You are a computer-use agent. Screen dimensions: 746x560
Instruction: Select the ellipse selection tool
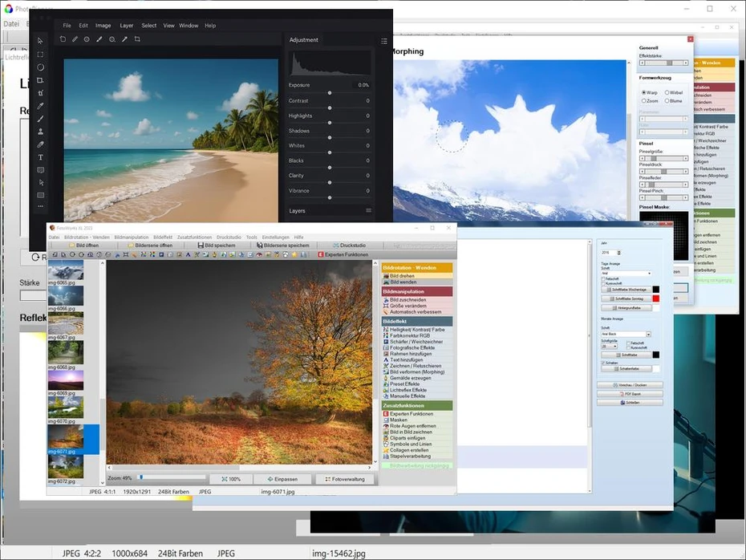point(40,67)
